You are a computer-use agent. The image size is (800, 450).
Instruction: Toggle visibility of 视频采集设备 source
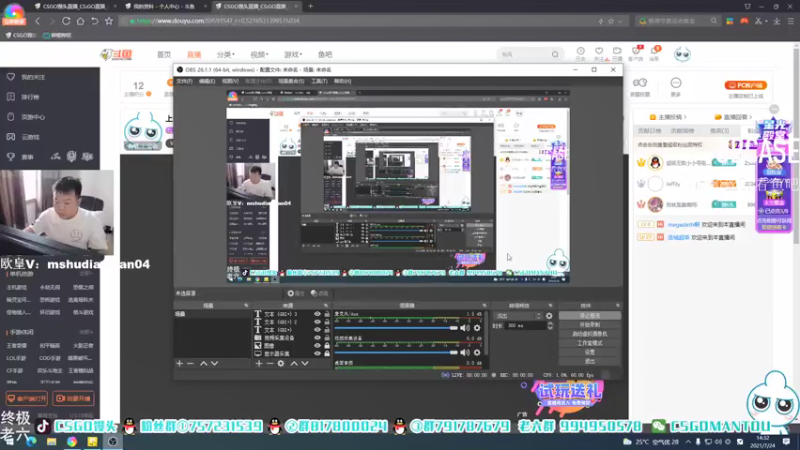coord(317,338)
